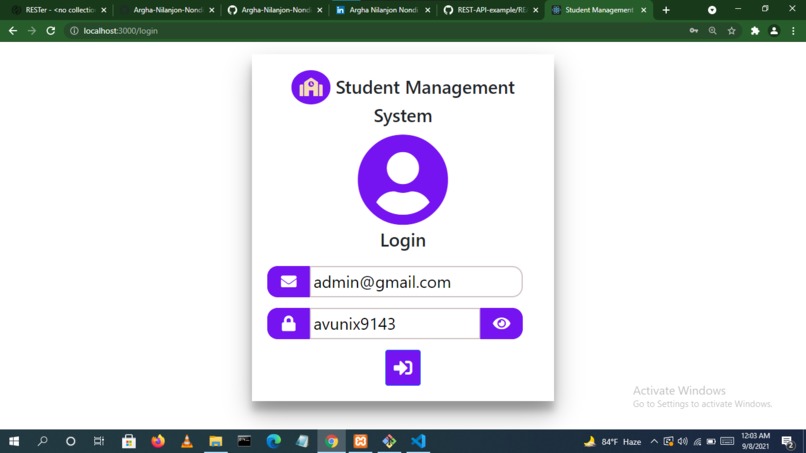Switch to the REST-API-example GitHub tab

point(491,10)
